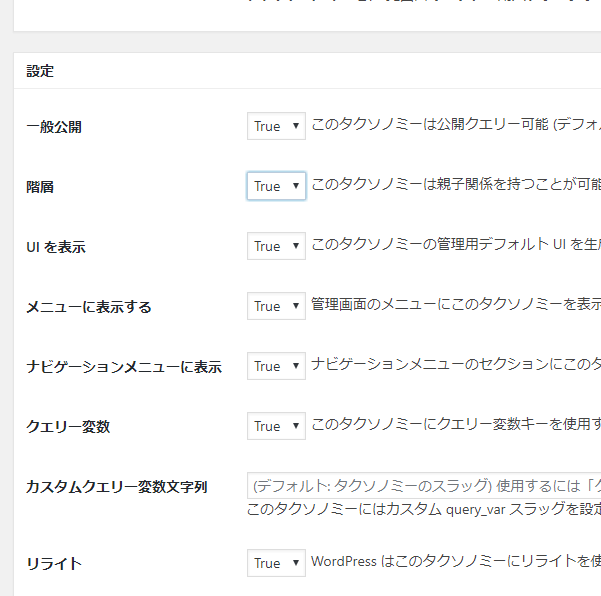This screenshot has height=596, width=601.
Task: Select the UI を表示 label text
Action: pos(56,247)
